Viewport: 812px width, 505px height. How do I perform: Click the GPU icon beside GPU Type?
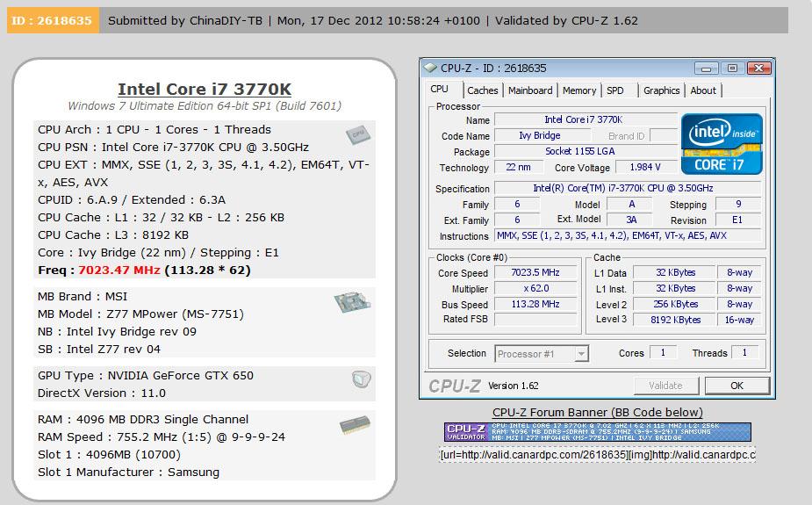(x=361, y=379)
